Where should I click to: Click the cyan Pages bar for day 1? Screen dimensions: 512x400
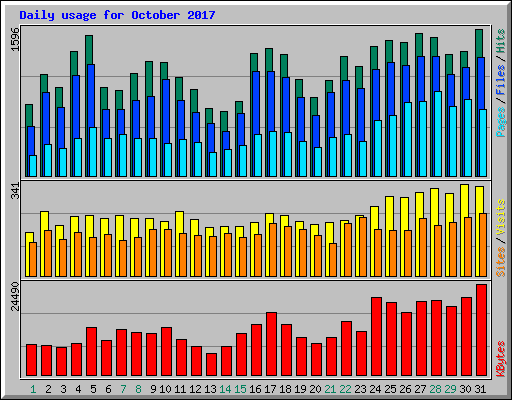pyautogui.click(x=33, y=166)
